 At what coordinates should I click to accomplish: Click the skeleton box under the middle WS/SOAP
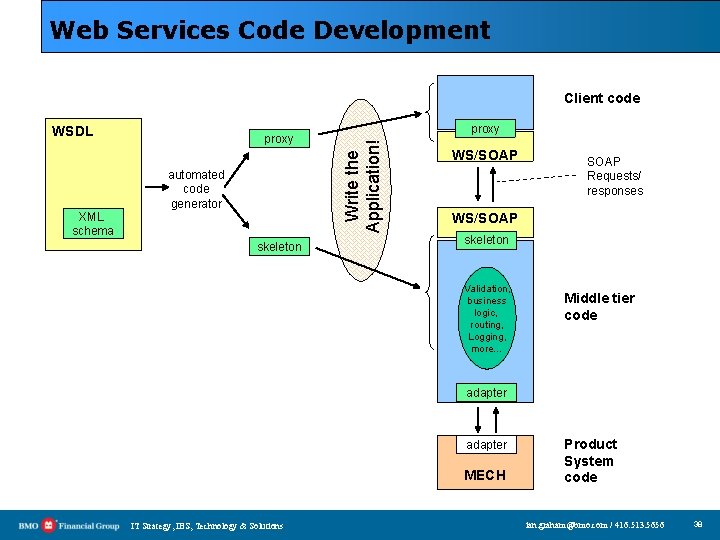[x=486, y=240]
